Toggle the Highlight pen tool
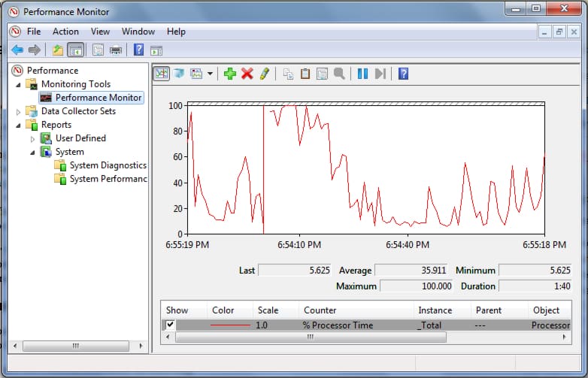Screen dimensions: 588x378 click(x=264, y=74)
